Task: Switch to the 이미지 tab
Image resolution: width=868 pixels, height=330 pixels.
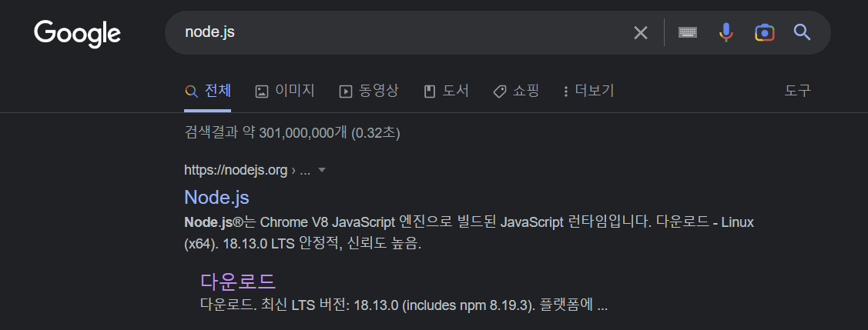Action: click(285, 92)
